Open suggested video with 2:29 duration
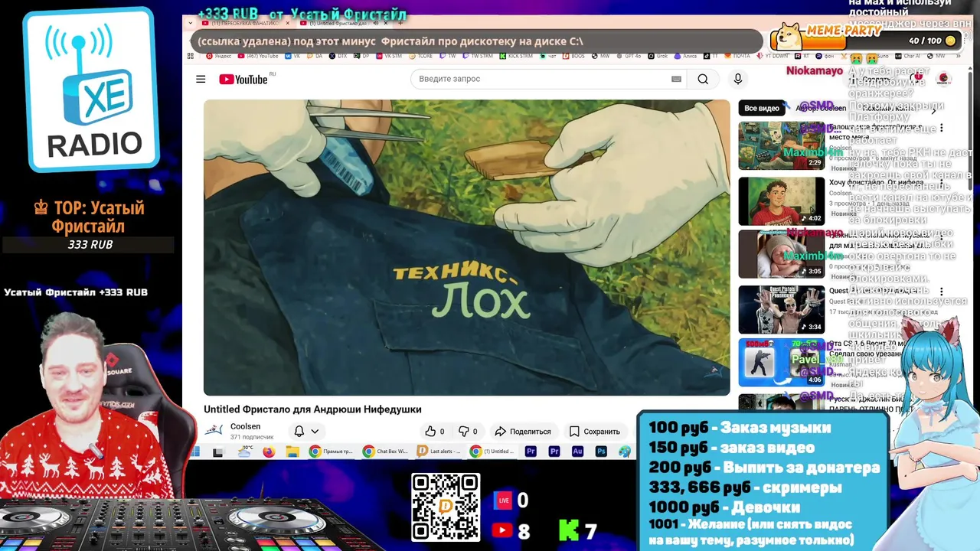The width and height of the screenshot is (980, 551). tap(781, 145)
